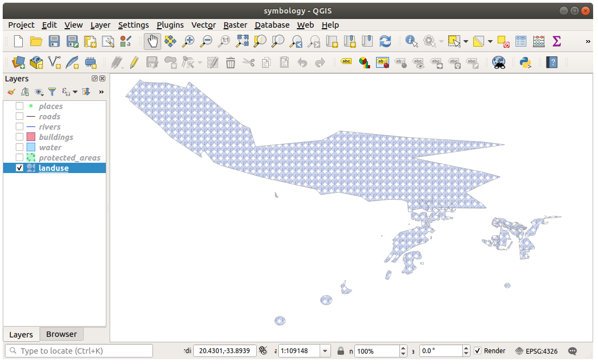
Task: Click the Zoom In magnifier tool
Action: [x=188, y=41]
